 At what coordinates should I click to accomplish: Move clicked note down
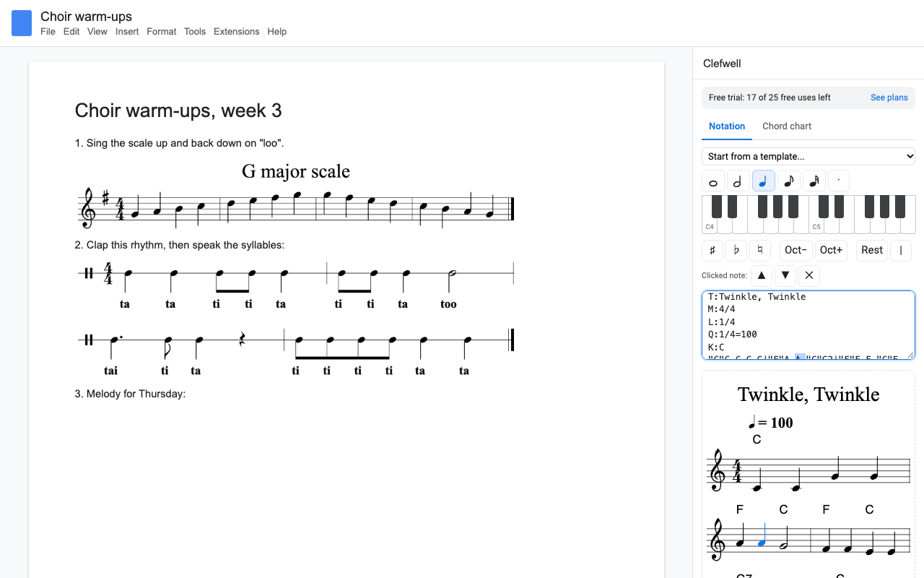click(785, 275)
